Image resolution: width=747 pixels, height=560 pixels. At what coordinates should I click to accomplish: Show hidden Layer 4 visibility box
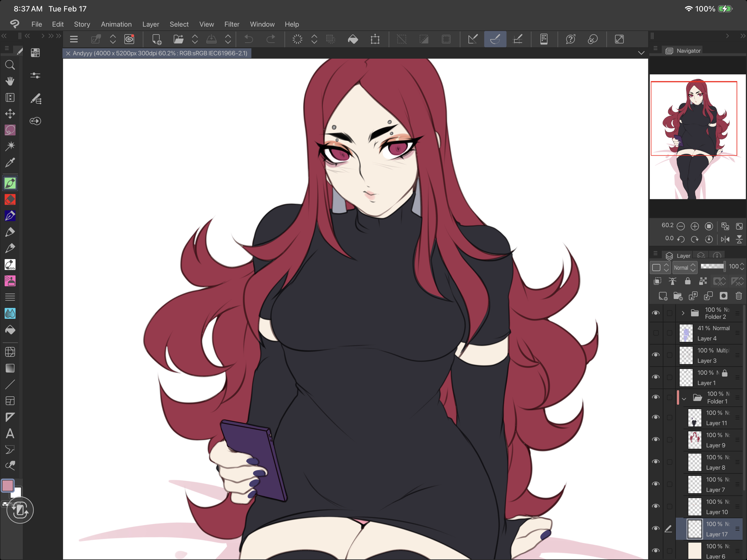[655, 333]
